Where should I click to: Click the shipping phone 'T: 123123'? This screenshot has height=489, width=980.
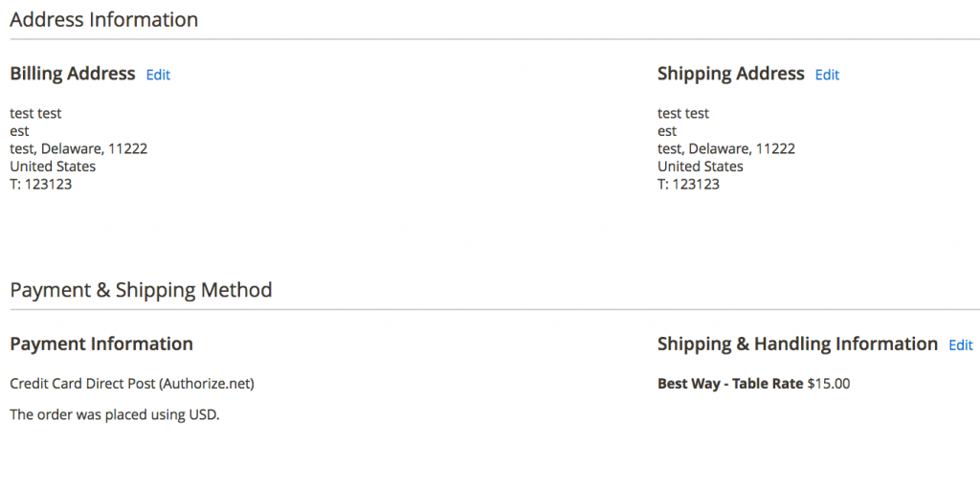[689, 184]
